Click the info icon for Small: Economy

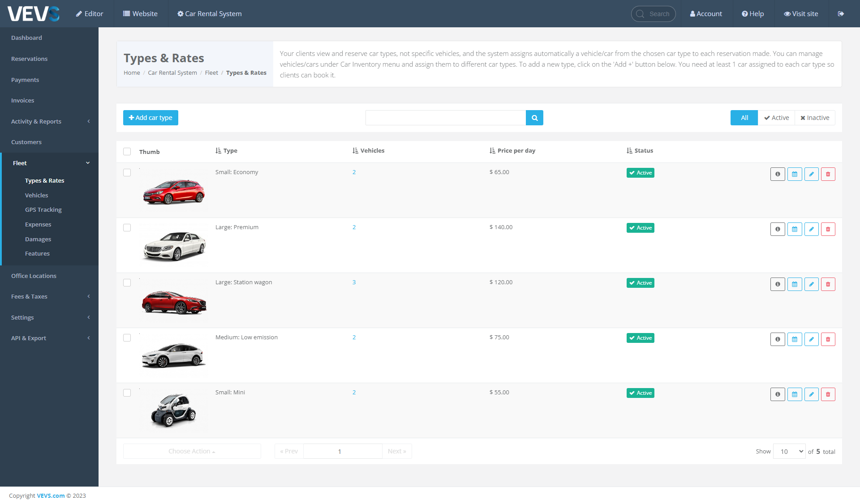click(x=778, y=174)
